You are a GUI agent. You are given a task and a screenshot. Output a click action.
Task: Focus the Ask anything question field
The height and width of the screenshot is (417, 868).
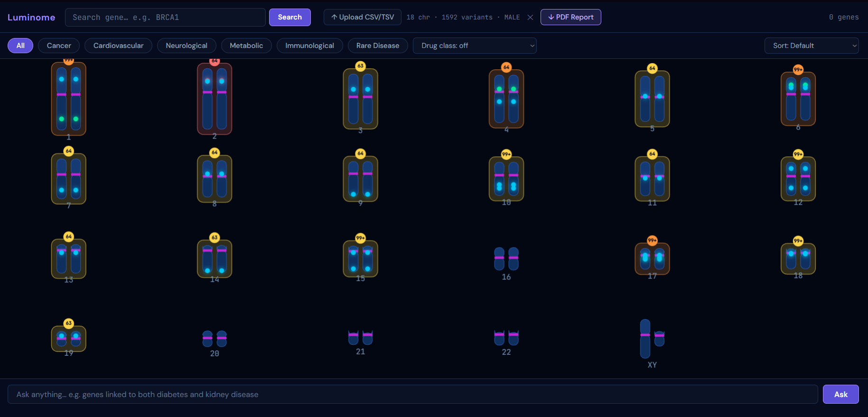point(413,394)
